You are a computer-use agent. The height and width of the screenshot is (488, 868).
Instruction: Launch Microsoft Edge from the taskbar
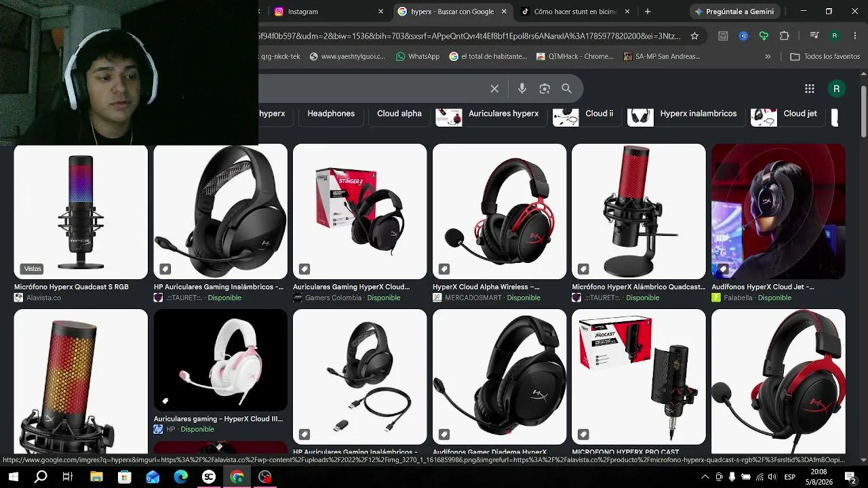[x=180, y=477]
